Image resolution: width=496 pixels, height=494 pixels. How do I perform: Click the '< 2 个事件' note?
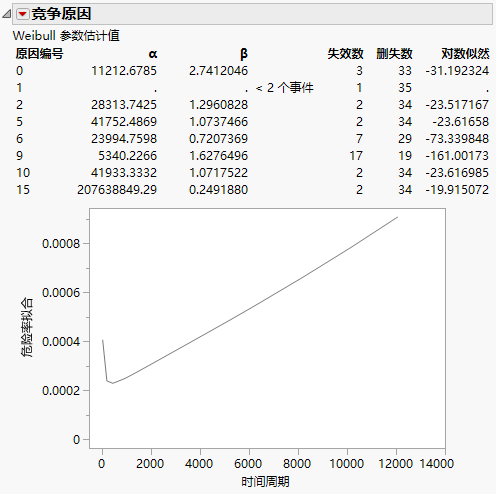tap(285, 88)
